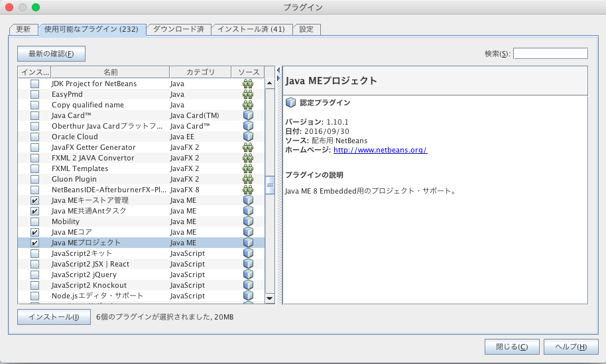Click the インストール button
The height and width of the screenshot is (364, 606).
tap(54, 317)
